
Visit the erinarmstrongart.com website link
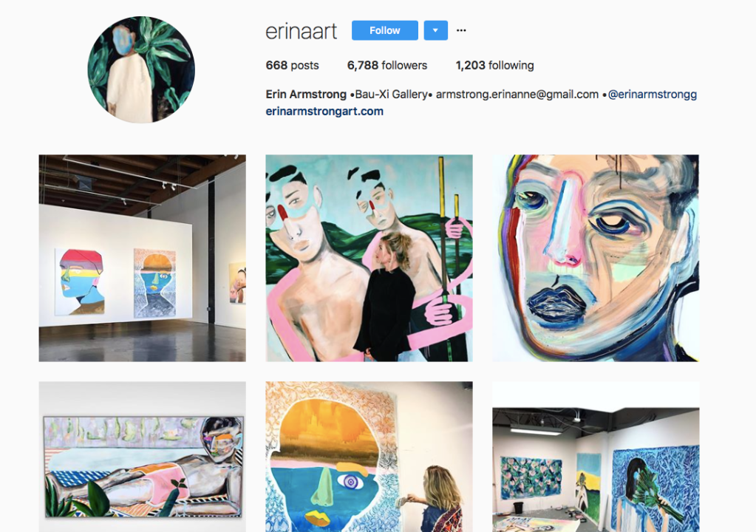[324, 112]
